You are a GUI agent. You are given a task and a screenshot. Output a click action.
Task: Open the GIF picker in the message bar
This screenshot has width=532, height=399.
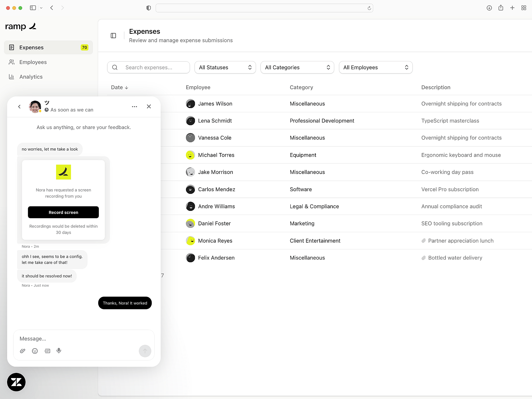47,351
